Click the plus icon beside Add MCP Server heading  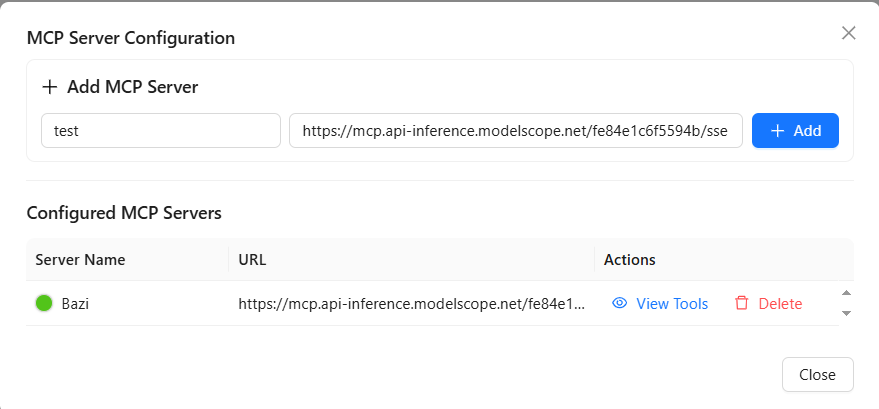pyautogui.click(x=50, y=87)
